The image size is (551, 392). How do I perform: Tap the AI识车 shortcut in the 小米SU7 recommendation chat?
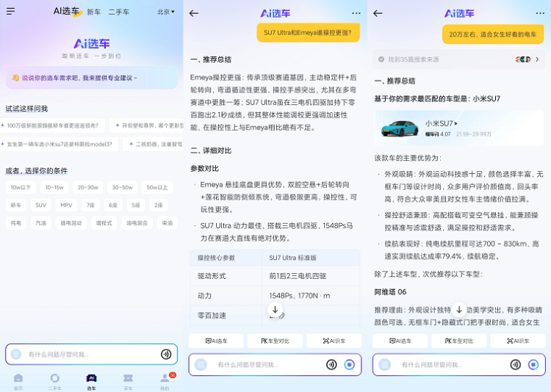coord(518,341)
